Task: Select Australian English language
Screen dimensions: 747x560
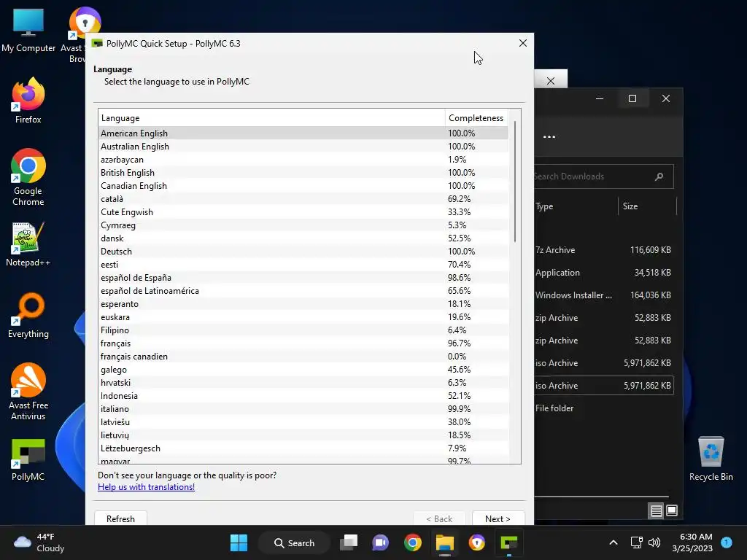Action: coord(303,147)
